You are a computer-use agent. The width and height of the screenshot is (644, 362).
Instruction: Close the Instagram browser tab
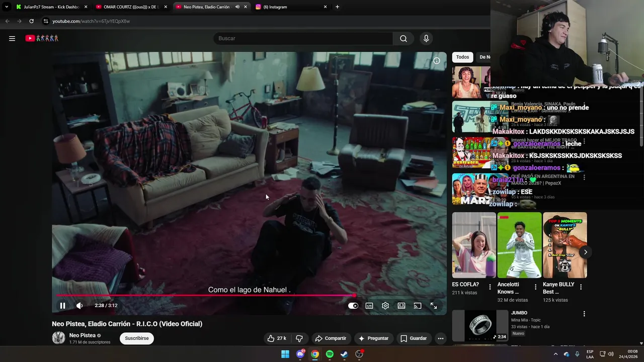326,7
